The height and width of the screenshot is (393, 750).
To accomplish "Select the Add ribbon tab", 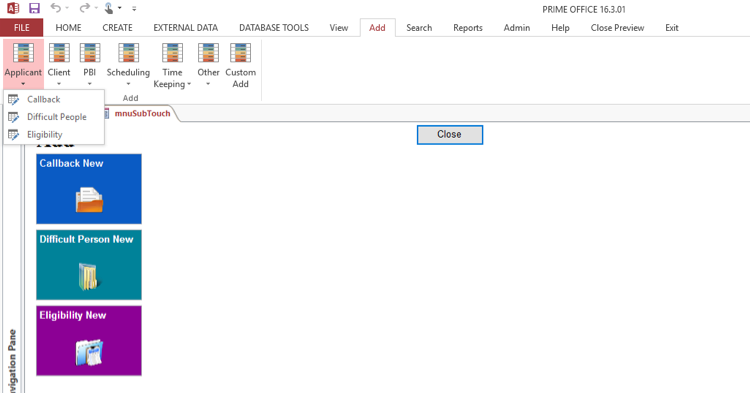I will (x=377, y=28).
